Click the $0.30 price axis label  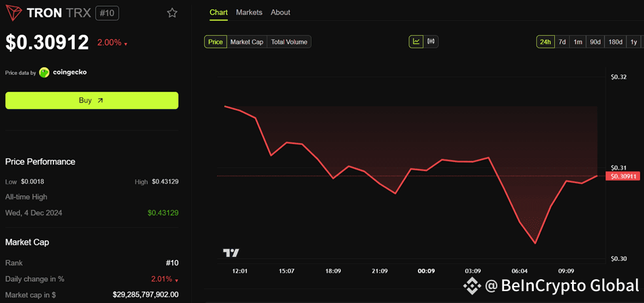point(618,259)
